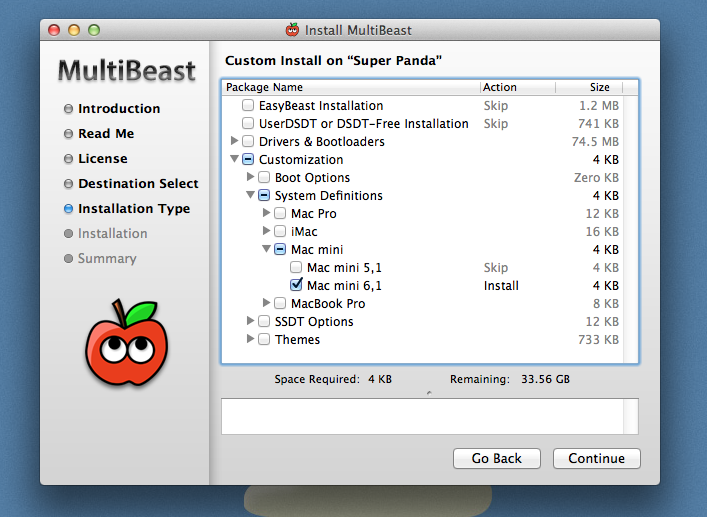Viewport: 707px width, 517px height.
Task: Enable the EasyBeast Installation checkbox
Action: coord(248,105)
